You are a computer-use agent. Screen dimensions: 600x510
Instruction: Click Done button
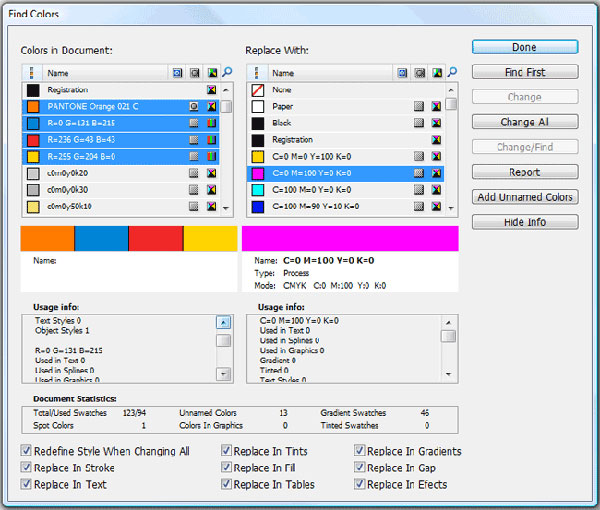[x=525, y=47]
